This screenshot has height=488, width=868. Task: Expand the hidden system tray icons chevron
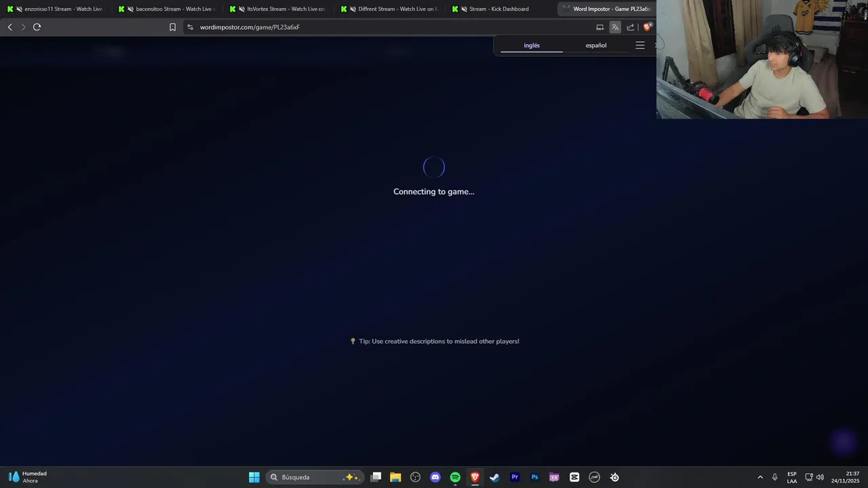click(760, 477)
